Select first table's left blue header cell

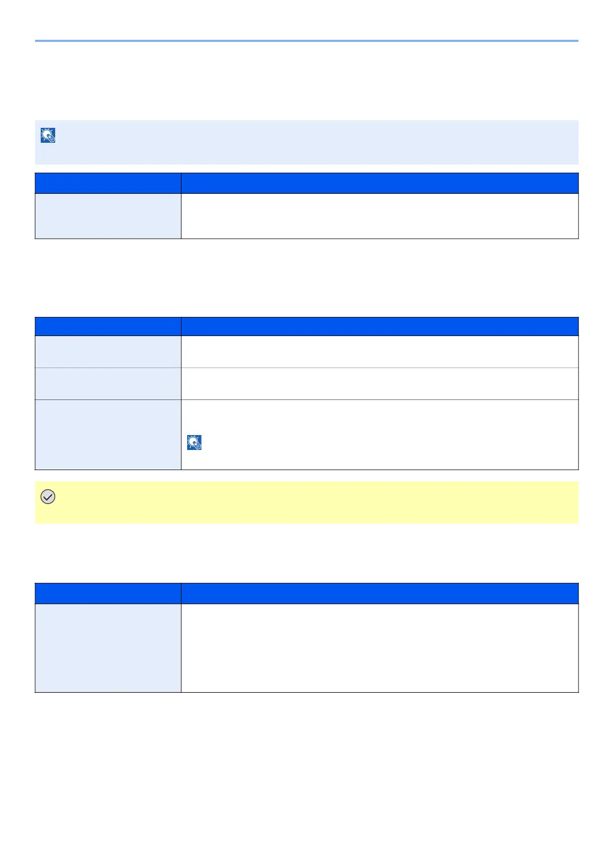(x=108, y=183)
